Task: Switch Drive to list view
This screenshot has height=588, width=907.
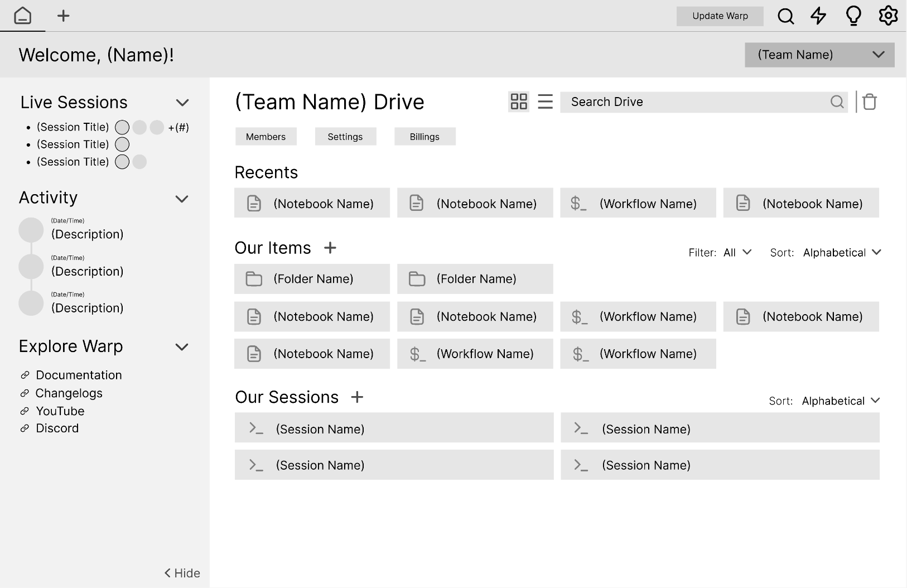Action: pyautogui.click(x=545, y=102)
